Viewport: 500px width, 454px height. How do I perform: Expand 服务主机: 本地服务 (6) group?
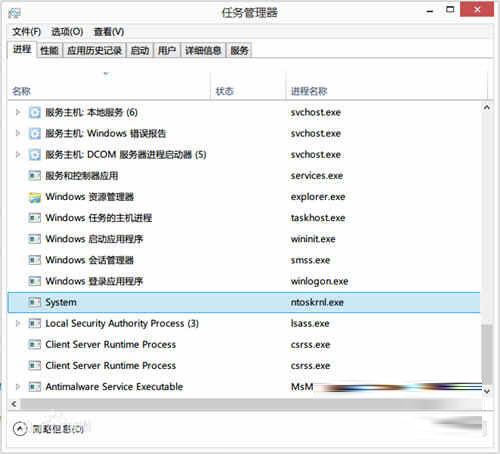18,112
